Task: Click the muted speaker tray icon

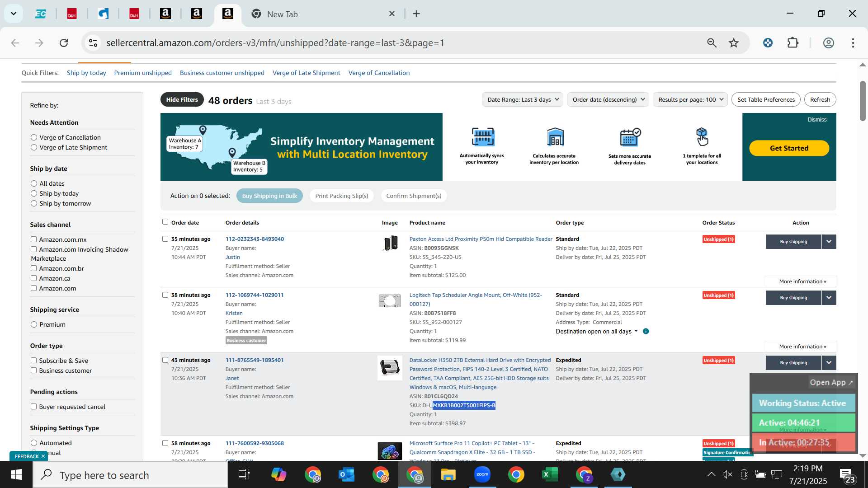Action: tap(727, 474)
